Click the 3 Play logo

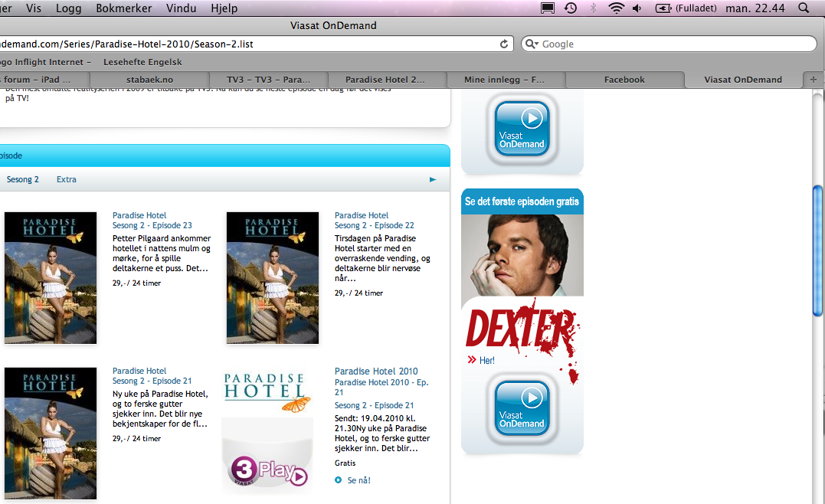coord(269,470)
